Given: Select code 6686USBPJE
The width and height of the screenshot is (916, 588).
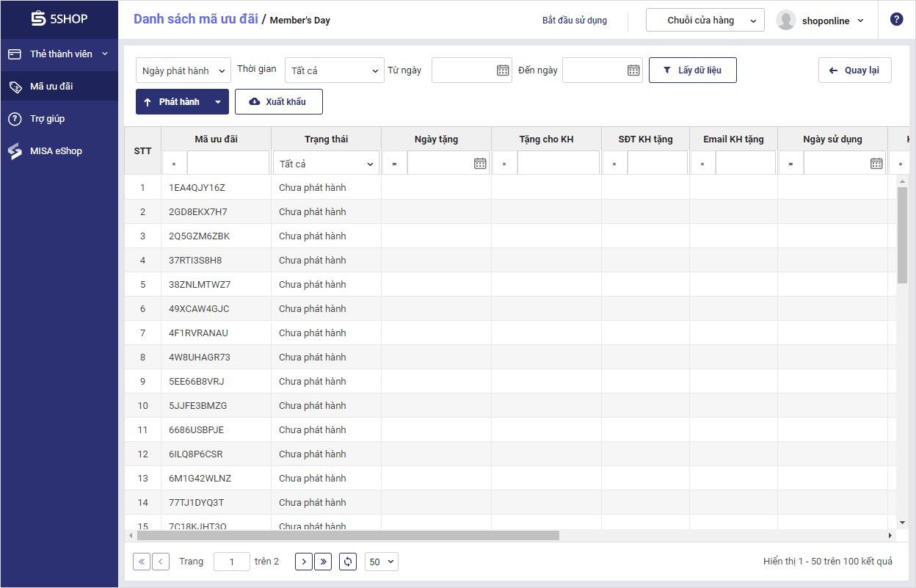Looking at the screenshot, I should 197,430.
